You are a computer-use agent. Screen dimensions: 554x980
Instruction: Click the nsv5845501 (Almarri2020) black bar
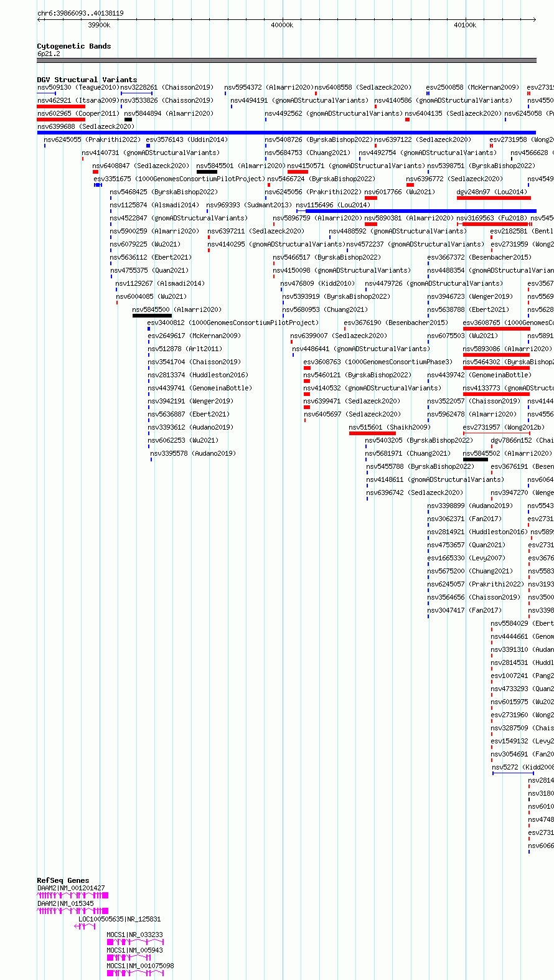(207, 172)
